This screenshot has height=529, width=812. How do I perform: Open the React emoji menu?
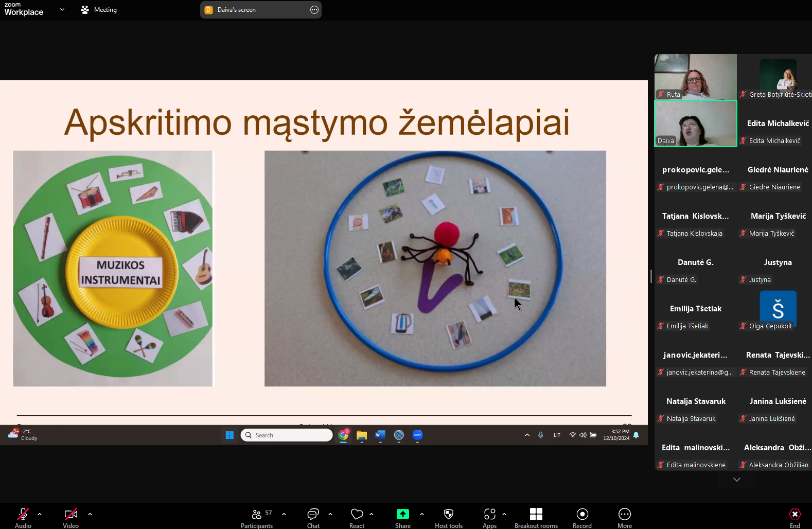[357, 517]
